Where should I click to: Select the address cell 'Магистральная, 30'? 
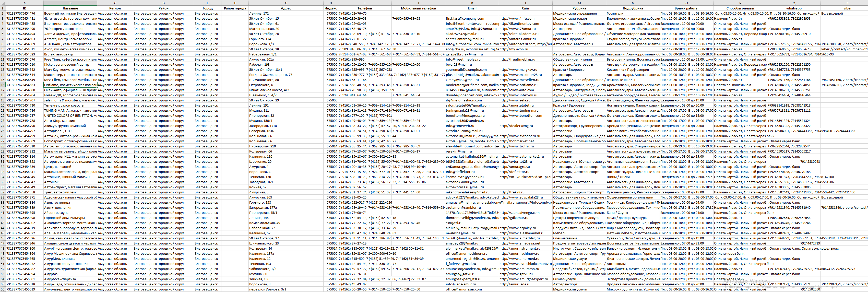pyautogui.click(x=286, y=29)
